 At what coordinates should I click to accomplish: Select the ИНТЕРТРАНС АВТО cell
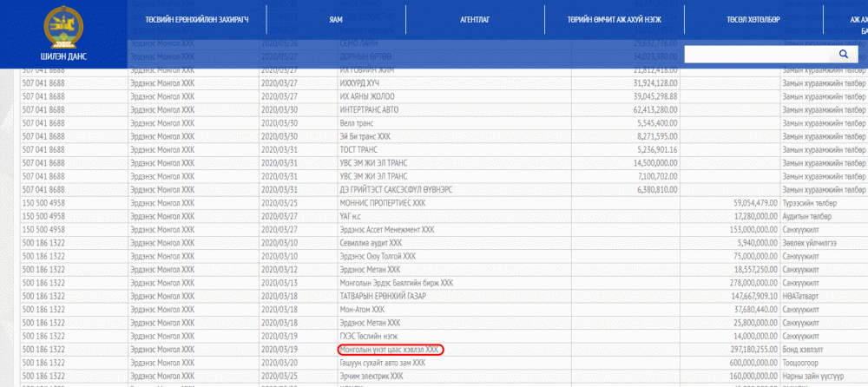point(454,110)
